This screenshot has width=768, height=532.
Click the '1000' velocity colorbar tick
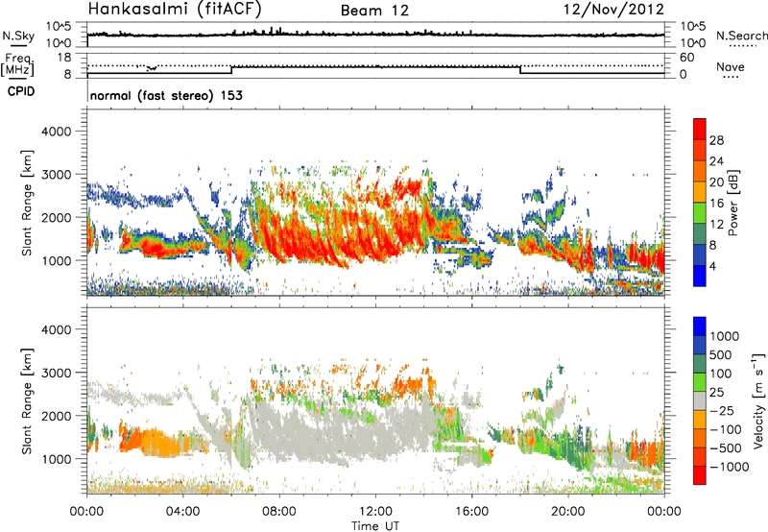(x=724, y=336)
